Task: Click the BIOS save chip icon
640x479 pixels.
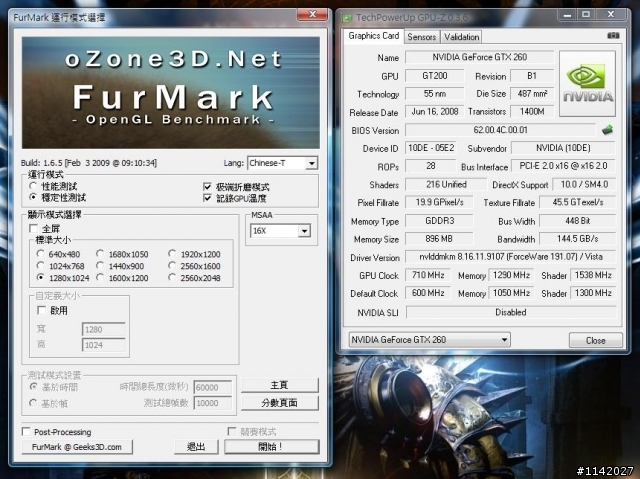Action: [x=607, y=130]
